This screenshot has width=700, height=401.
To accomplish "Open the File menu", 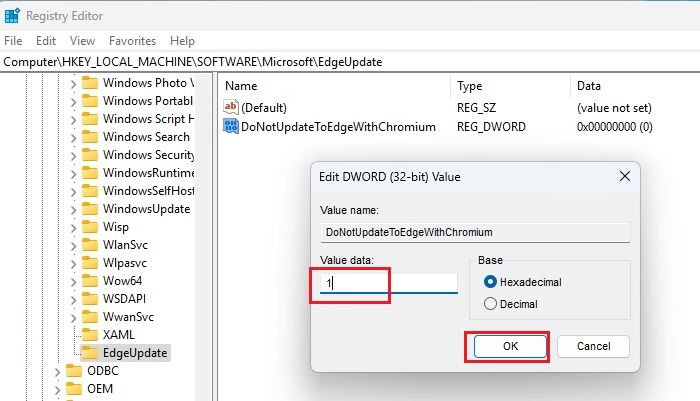I will pos(13,41).
